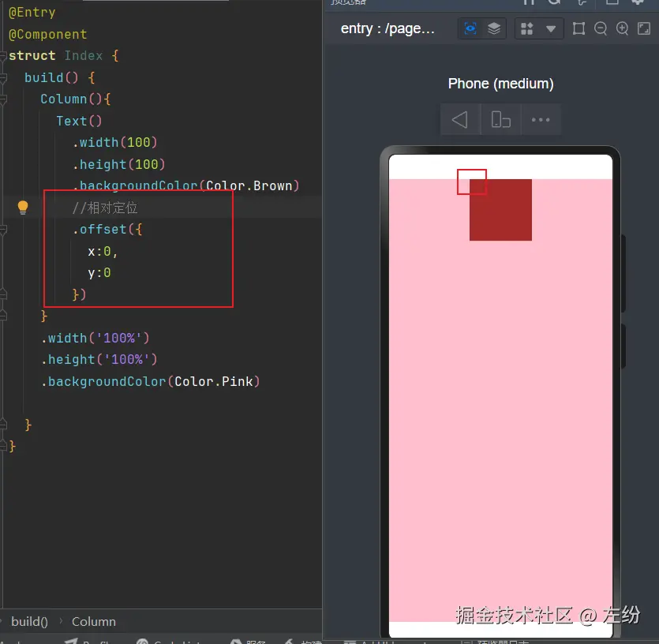Click 'Color.Brown' in the code
Viewport: 659px width, 644px height.
point(249,185)
